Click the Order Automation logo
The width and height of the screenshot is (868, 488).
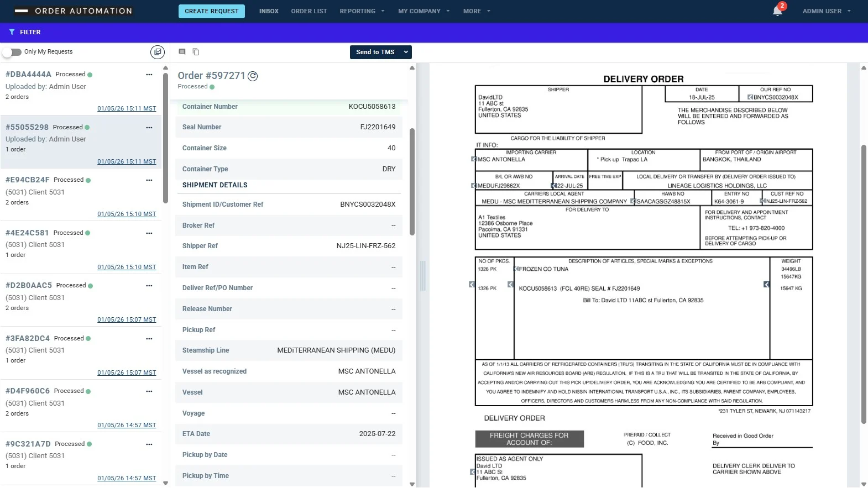point(74,11)
